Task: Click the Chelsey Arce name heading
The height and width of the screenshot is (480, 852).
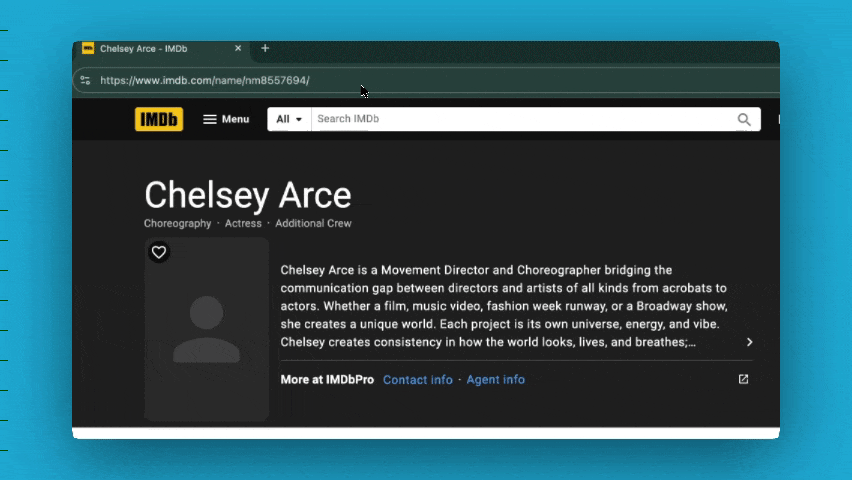Action: pyautogui.click(x=248, y=195)
